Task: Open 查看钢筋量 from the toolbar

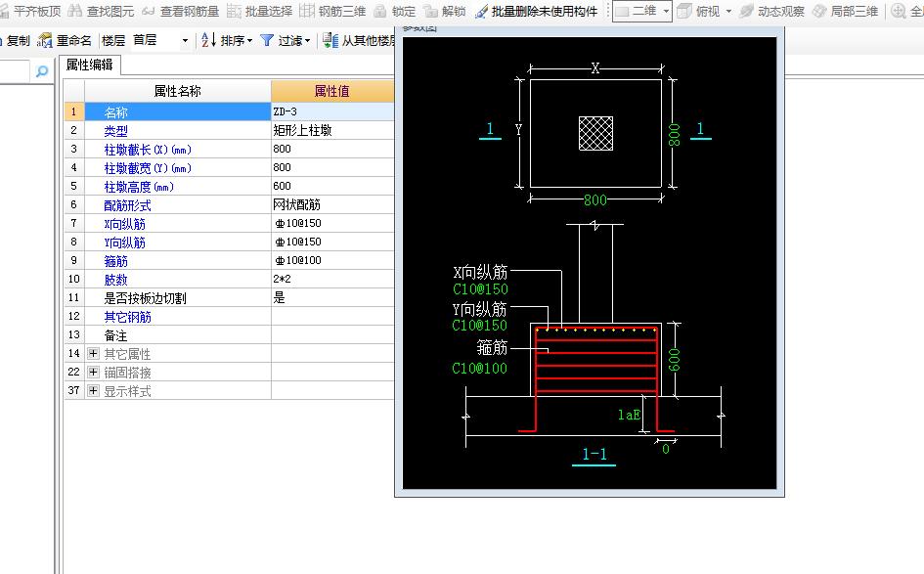Action: click(x=181, y=11)
